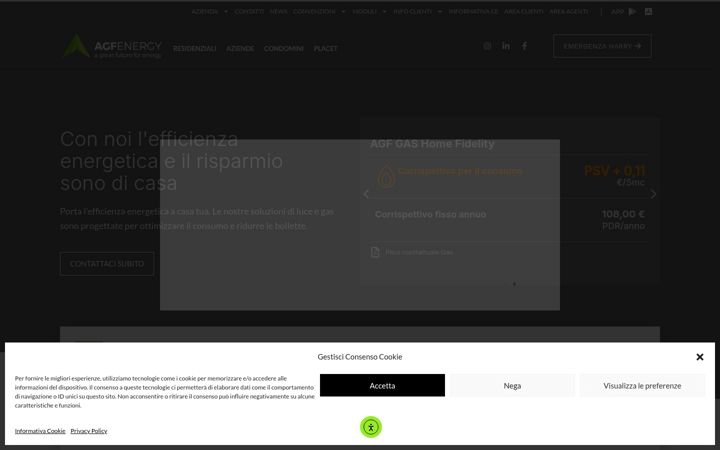Click the Corrispettivo fisso annuo label
The width and height of the screenshot is (720, 450).
[430, 214]
